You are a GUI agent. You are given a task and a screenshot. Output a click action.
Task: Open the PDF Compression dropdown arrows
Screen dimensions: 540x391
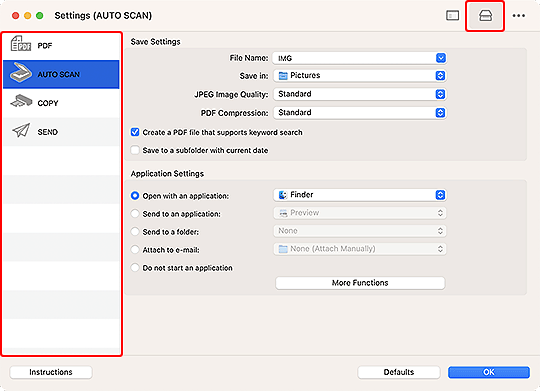pyautogui.click(x=440, y=113)
